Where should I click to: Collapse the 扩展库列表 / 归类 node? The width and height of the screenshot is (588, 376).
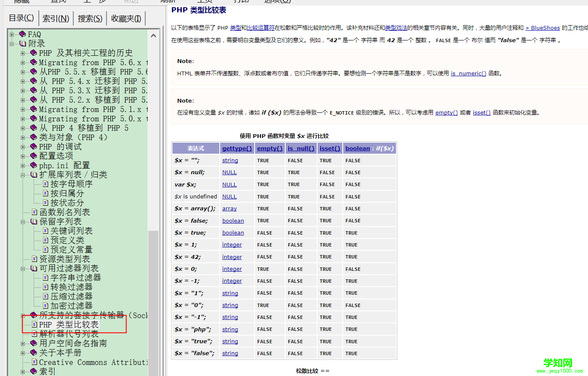coord(23,175)
